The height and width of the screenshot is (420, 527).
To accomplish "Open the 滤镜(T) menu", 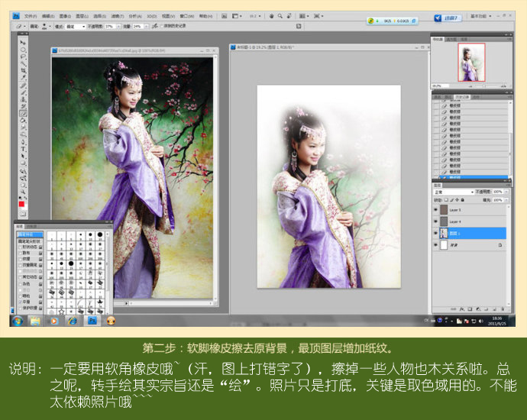I will click(x=118, y=16).
